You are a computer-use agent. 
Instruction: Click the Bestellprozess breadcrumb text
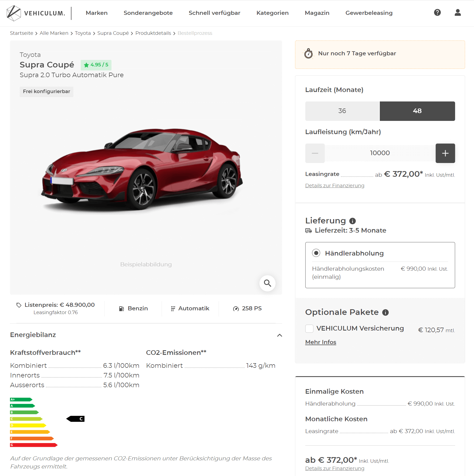point(195,33)
